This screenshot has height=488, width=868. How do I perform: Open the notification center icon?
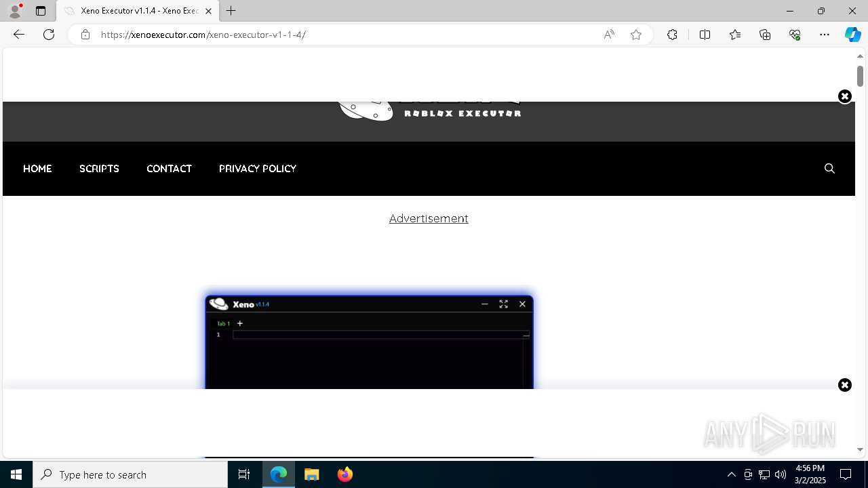pos(846,474)
